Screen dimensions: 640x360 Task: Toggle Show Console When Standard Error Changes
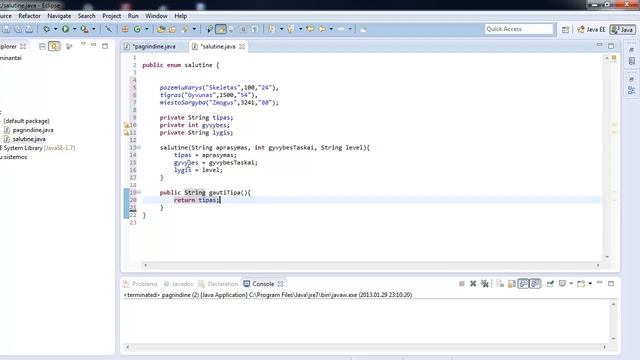point(535,284)
